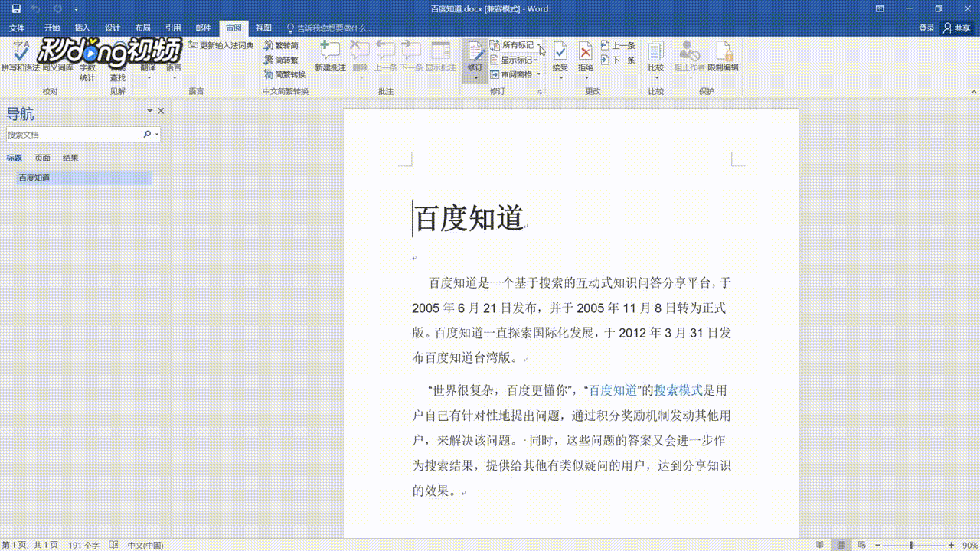The width and height of the screenshot is (980, 551).
Task: Open 修订 group dialog launcher
Action: tap(540, 92)
